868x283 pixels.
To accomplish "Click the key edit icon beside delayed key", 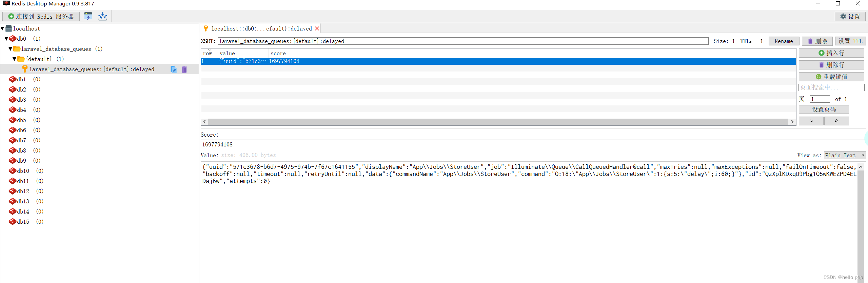I will [x=174, y=69].
